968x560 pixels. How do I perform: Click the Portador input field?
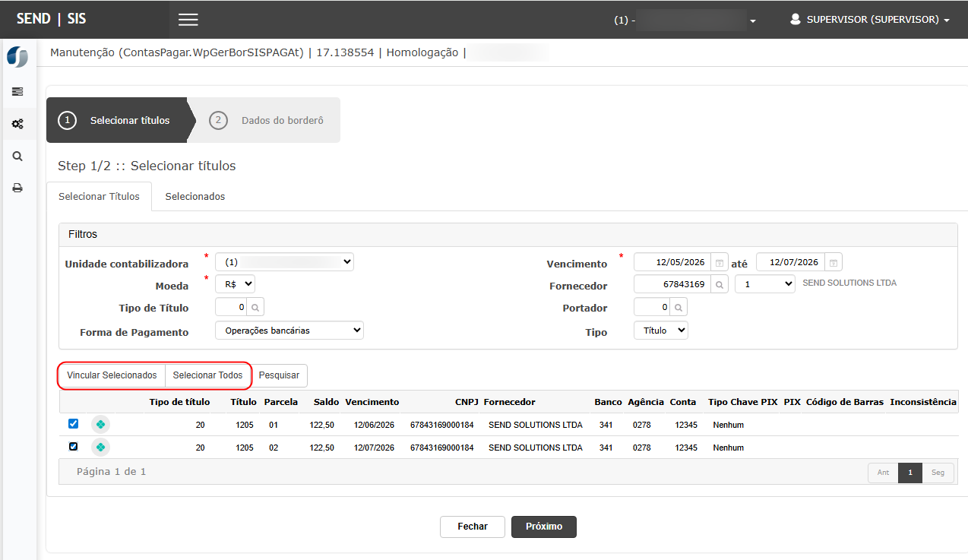point(652,308)
